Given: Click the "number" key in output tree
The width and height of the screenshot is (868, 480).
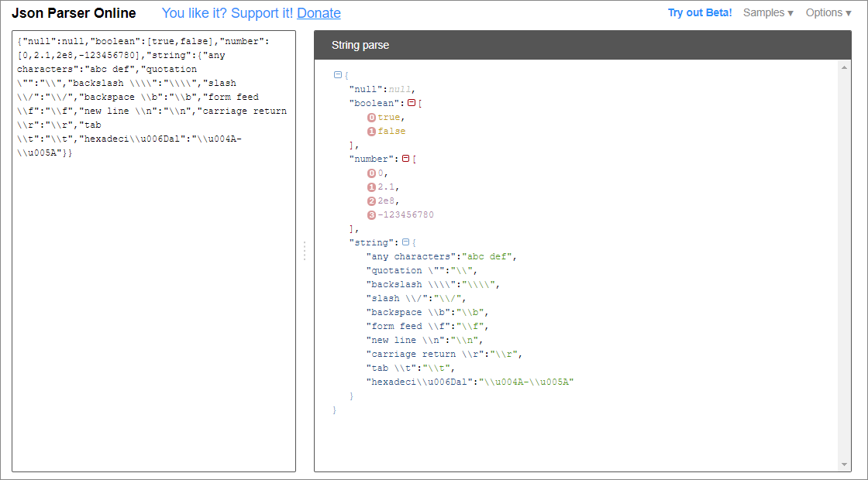Looking at the screenshot, I should [372, 159].
